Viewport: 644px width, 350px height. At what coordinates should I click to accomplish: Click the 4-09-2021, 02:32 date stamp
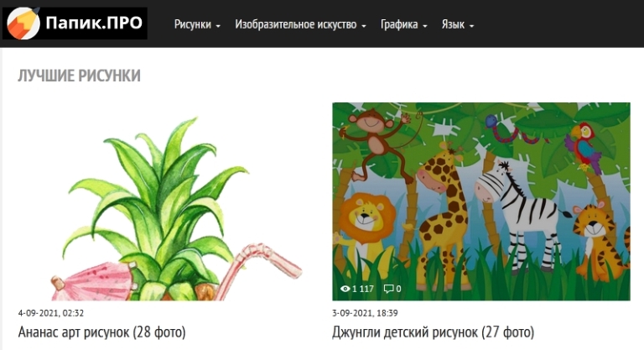(x=50, y=313)
